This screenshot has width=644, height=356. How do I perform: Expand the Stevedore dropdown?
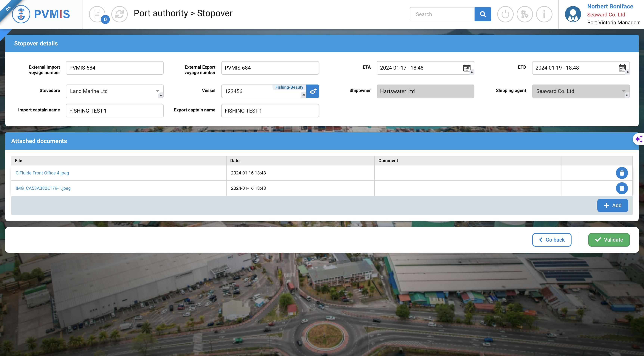[157, 91]
